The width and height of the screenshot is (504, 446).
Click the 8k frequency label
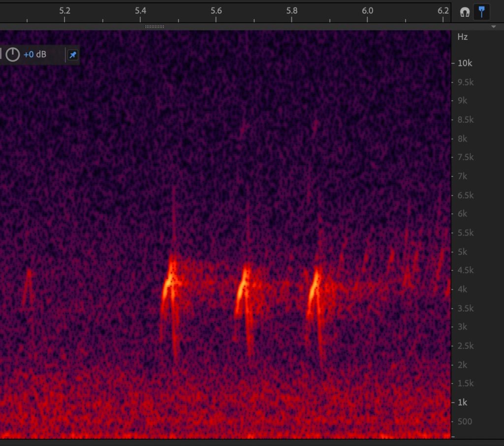point(462,139)
